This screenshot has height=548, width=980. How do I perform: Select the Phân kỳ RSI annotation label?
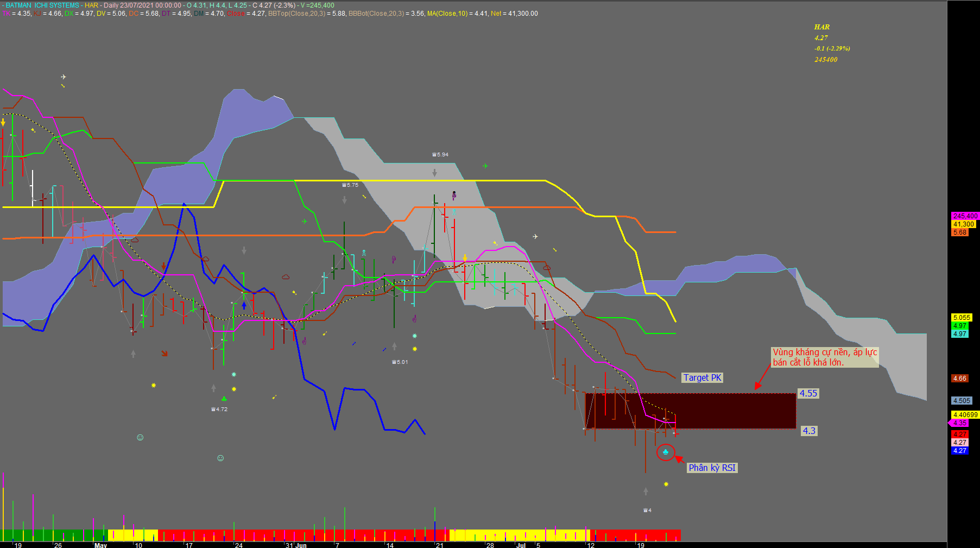712,468
